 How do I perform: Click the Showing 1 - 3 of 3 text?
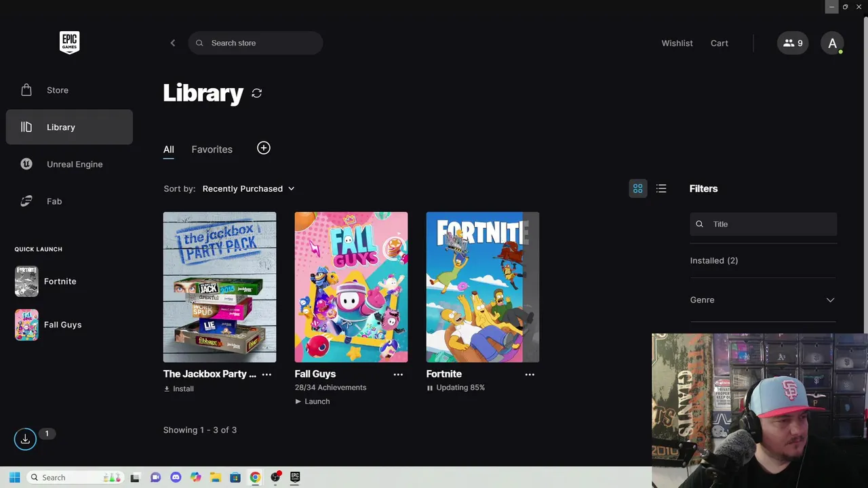200,430
